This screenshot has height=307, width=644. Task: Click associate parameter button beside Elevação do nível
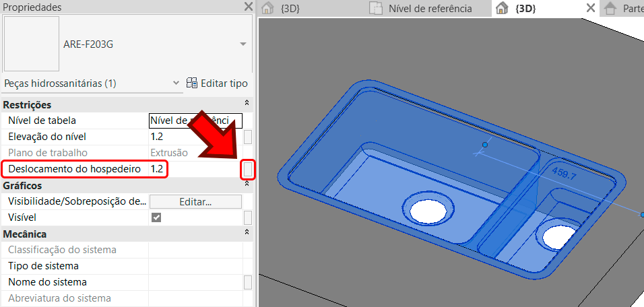point(248,137)
